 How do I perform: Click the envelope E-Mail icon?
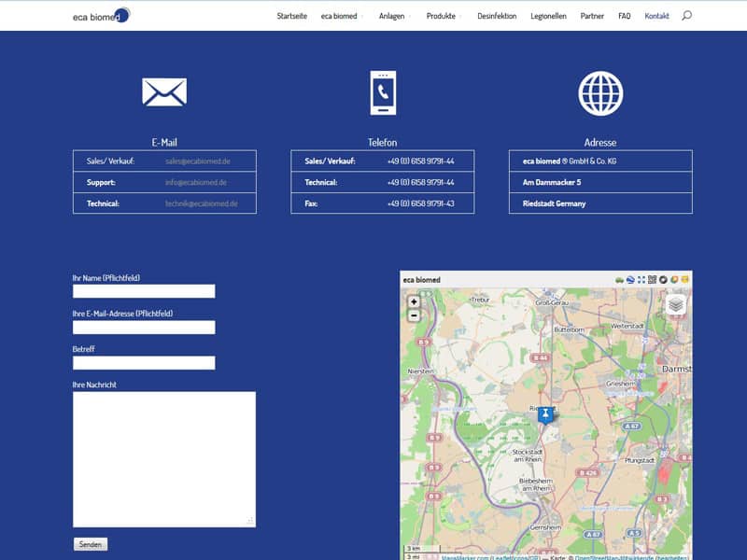164,92
